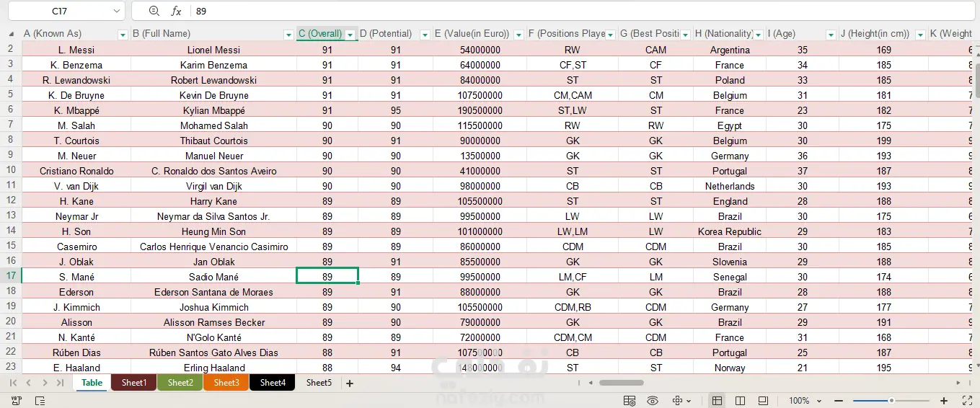Click horizontal scrollbar right arrow

tap(958, 383)
